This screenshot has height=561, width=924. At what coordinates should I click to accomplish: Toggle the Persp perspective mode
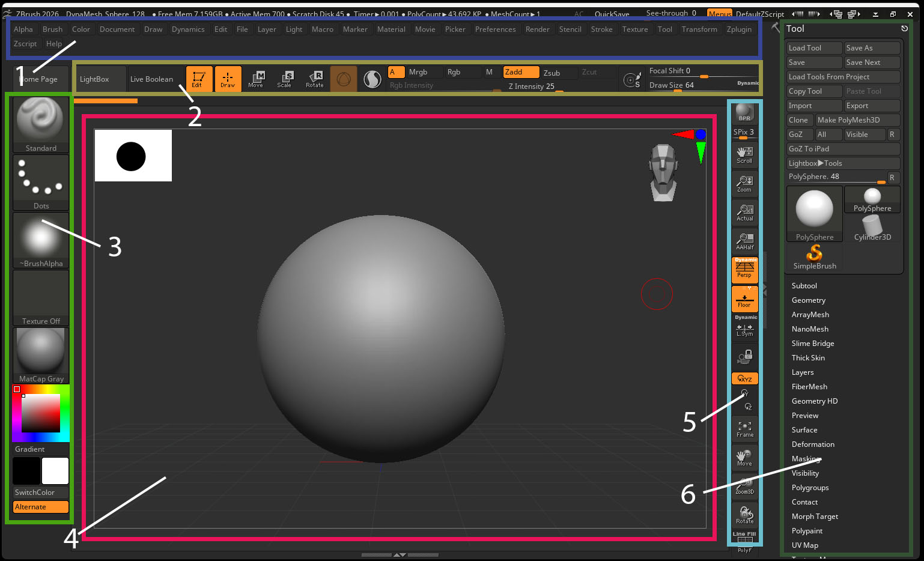pos(744,270)
